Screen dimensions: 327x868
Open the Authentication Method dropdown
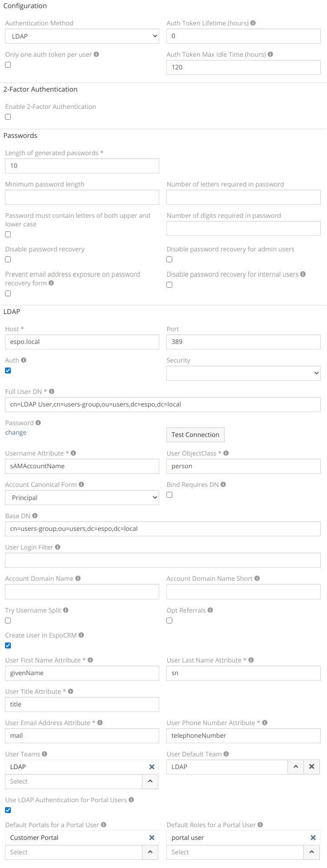click(82, 36)
